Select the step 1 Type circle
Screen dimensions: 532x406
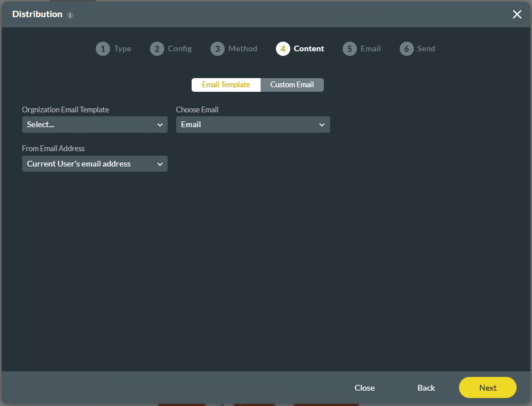click(103, 48)
